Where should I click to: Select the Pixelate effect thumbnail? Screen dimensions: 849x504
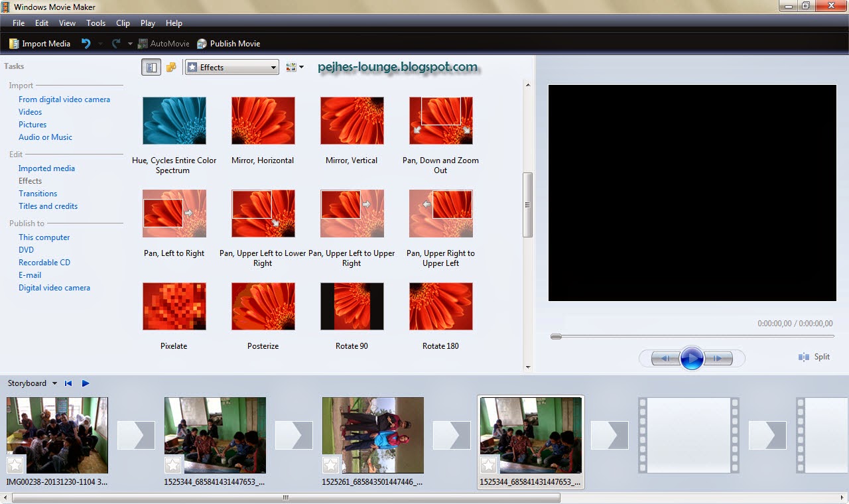coord(173,306)
